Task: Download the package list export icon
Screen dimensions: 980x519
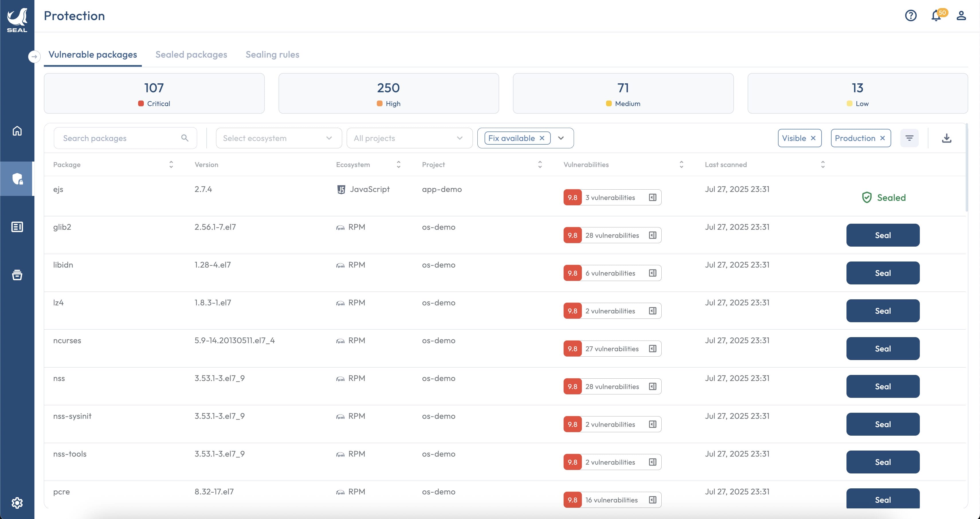Action: pyautogui.click(x=947, y=138)
